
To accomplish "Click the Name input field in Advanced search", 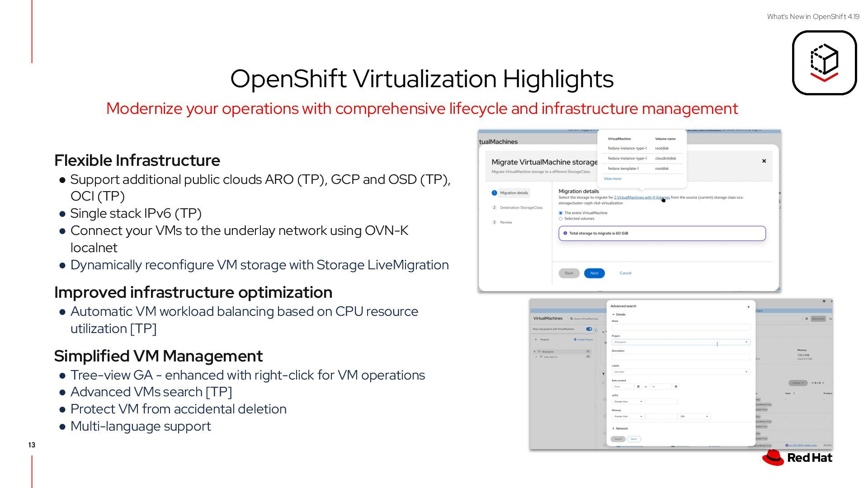I will click(x=681, y=327).
